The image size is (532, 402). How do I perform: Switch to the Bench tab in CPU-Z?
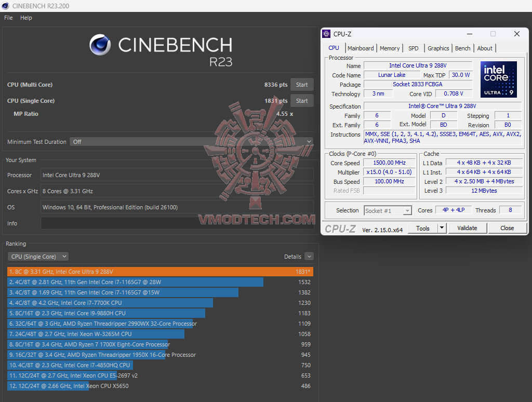462,48
